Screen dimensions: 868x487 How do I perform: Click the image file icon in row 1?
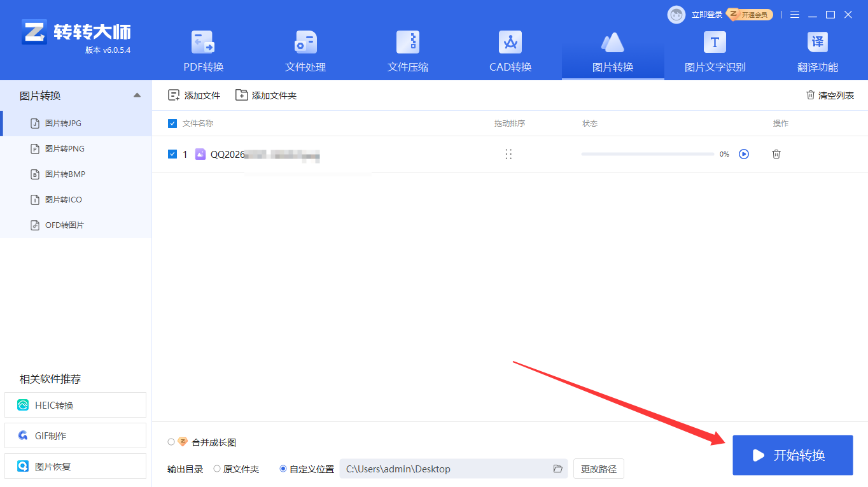(200, 154)
